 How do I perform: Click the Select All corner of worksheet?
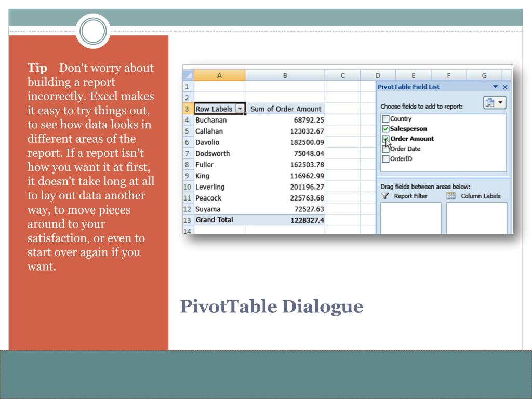188,75
